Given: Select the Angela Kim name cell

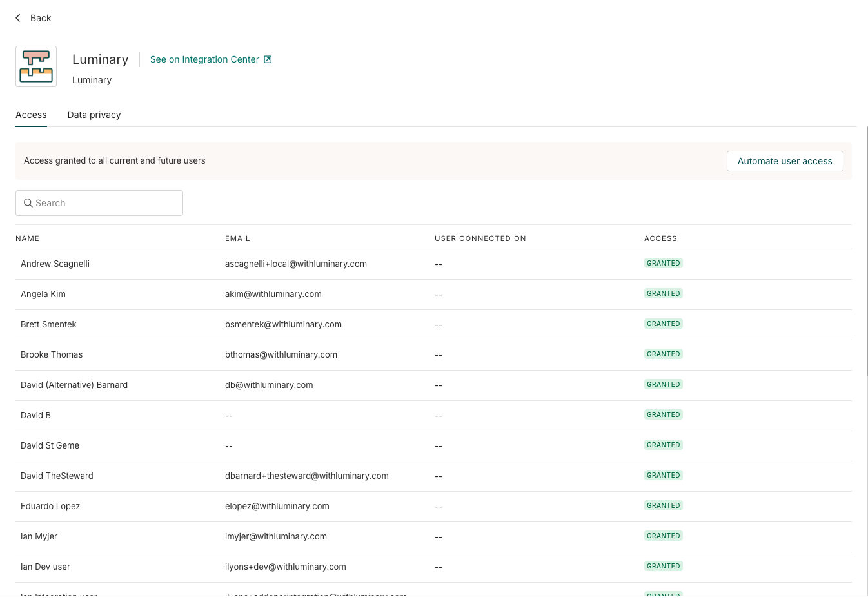Looking at the screenshot, I should coord(43,294).
